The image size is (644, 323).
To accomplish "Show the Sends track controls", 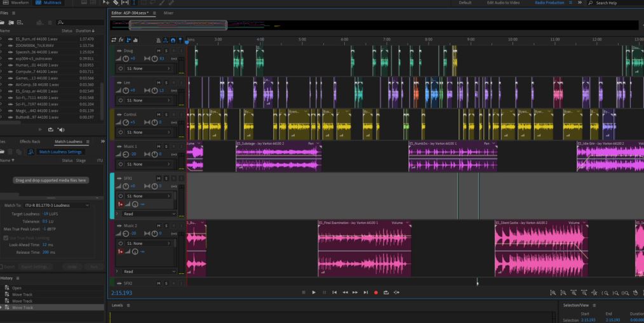I will click(128, 40).
